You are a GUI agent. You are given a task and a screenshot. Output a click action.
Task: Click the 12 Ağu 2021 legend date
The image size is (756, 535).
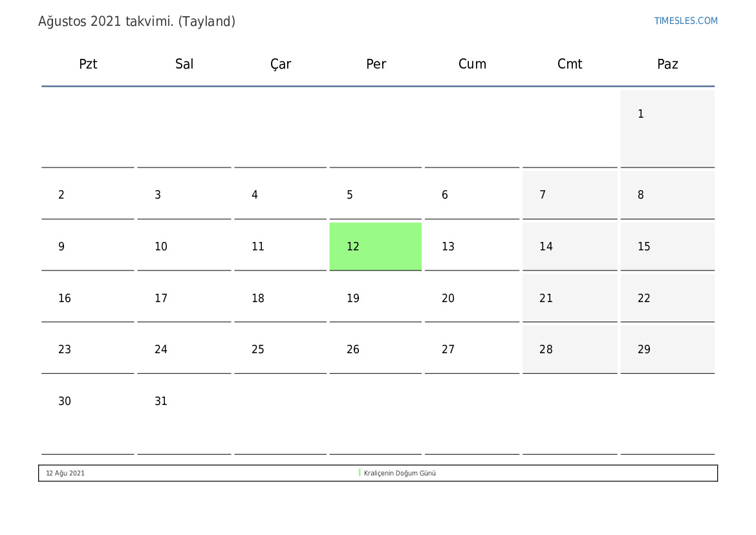tap(65, 473)
